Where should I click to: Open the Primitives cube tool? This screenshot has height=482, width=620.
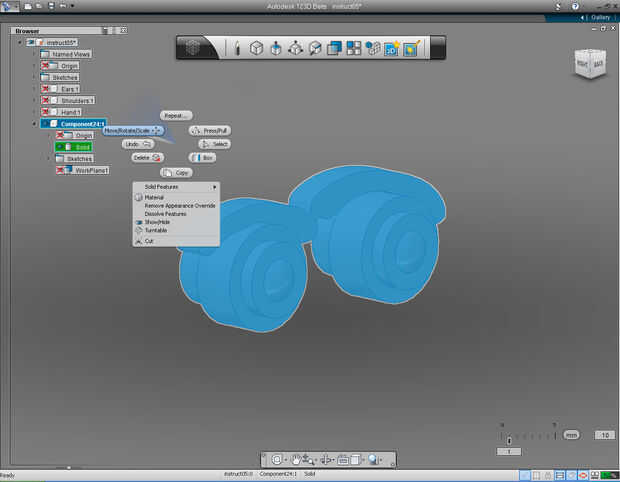(x=256, y=48)
